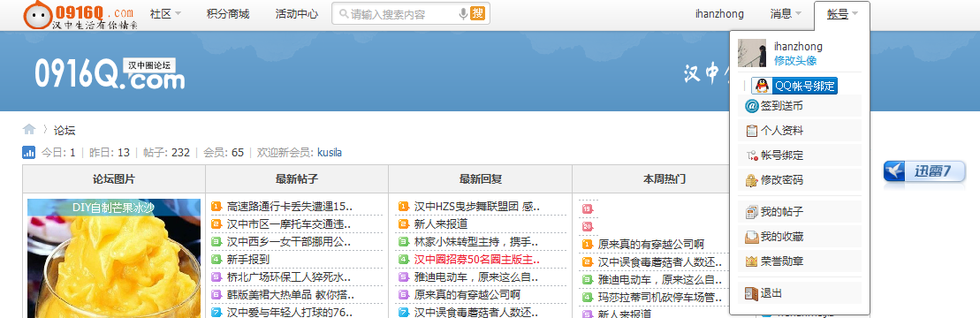Click the documents icon beside 我的帖子
This screenshot has height=318, width=980.
coord(752,212)
